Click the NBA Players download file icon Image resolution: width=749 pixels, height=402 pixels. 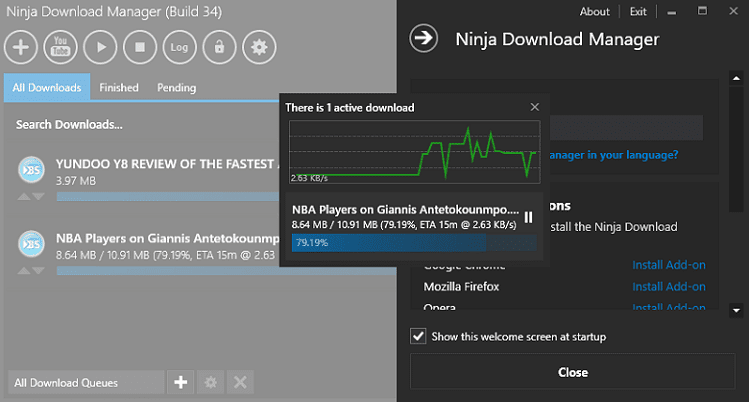coord(32,244)
